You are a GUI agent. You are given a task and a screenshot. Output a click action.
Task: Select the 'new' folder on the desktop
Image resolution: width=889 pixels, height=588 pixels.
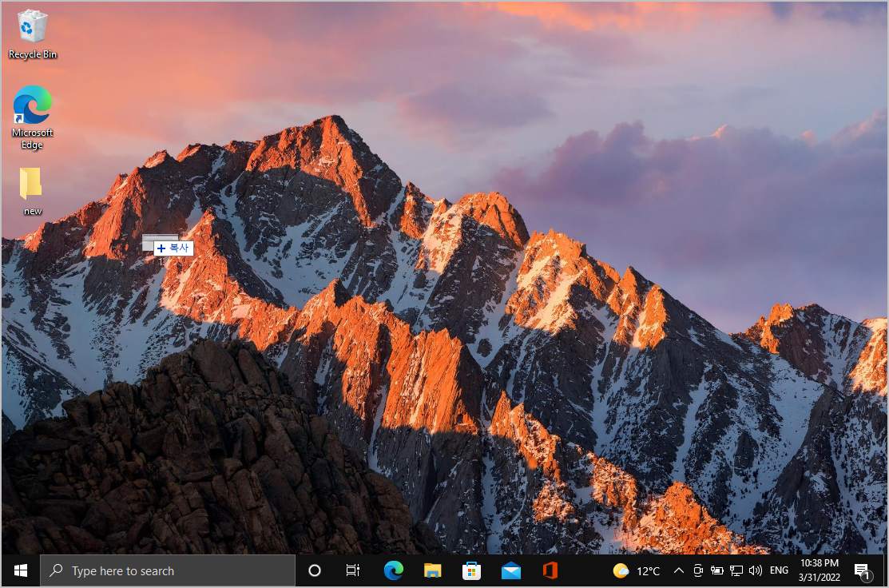click(x=32, y=191)
